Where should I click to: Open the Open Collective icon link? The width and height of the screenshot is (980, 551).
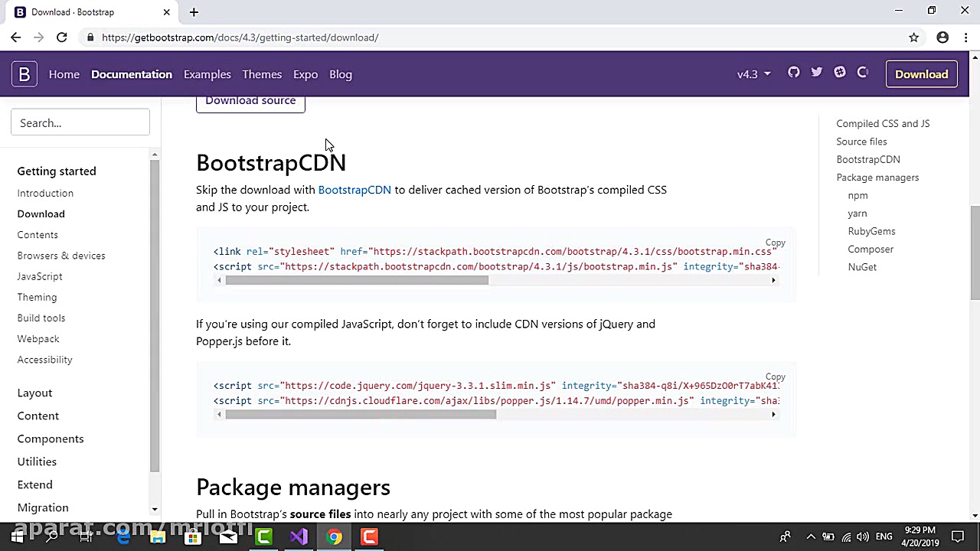tap(863, 73)
